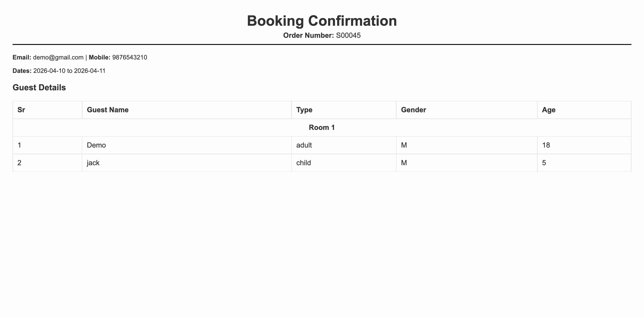The height and width of the screenshot is (317, 644).
Task: Click the Guest Name column header
Action: point(187,110)
